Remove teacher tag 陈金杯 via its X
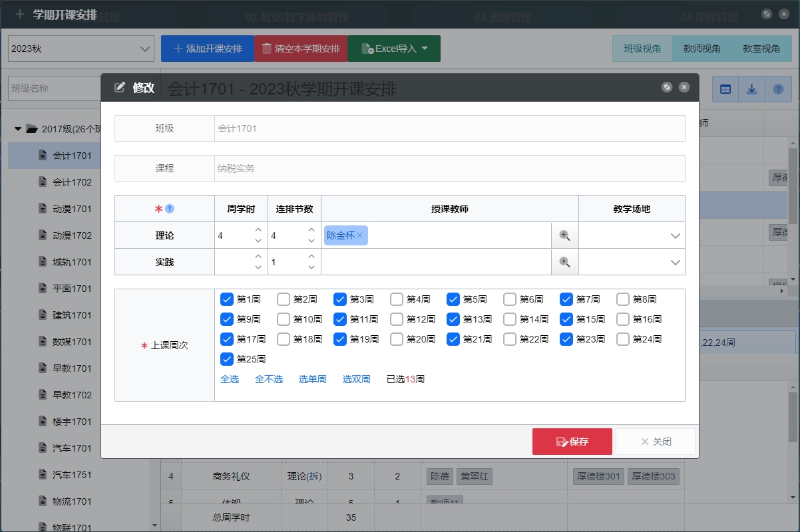The image size is (800, 532). 360,235
